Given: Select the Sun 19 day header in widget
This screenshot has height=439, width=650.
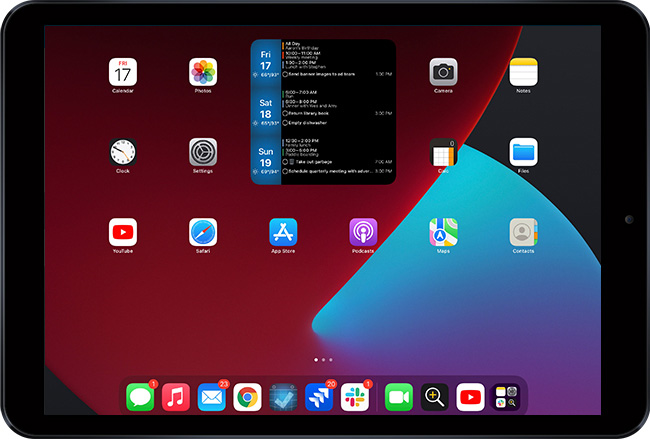Looking at the screenshot, I should point(266,161).
